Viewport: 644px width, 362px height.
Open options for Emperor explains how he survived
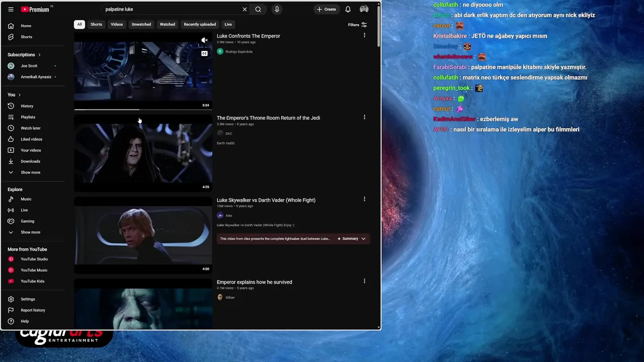pyautogui.click(x=364, y=281)
